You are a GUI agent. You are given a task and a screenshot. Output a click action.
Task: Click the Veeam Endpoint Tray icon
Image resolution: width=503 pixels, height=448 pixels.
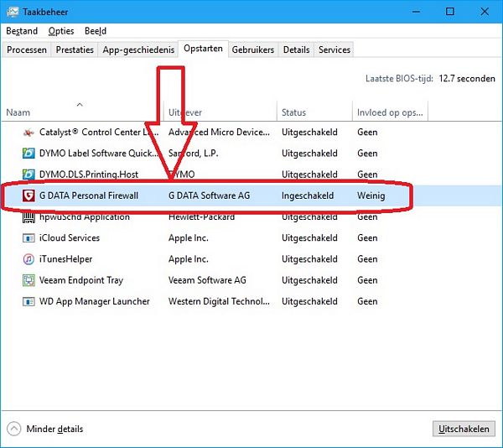[29, 280]
